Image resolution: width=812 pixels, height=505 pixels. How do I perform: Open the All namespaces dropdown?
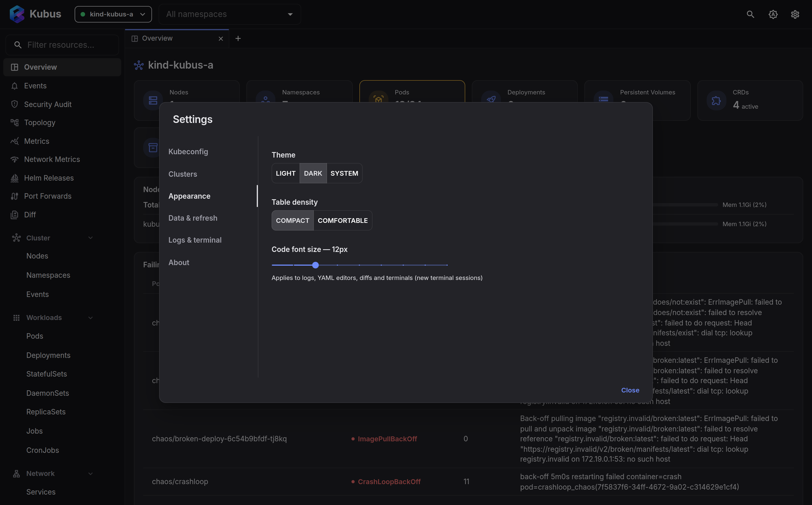(230, 14)
